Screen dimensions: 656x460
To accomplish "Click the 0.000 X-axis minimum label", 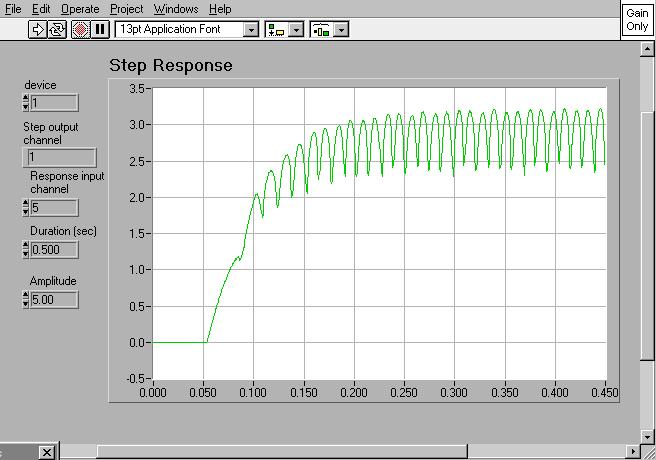I will click(x=153, y=393).
